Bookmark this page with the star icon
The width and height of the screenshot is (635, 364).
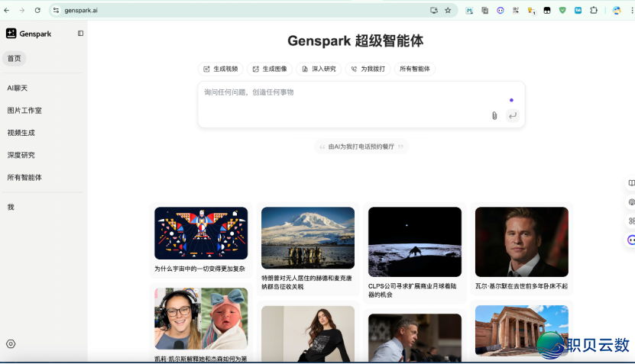448,11
